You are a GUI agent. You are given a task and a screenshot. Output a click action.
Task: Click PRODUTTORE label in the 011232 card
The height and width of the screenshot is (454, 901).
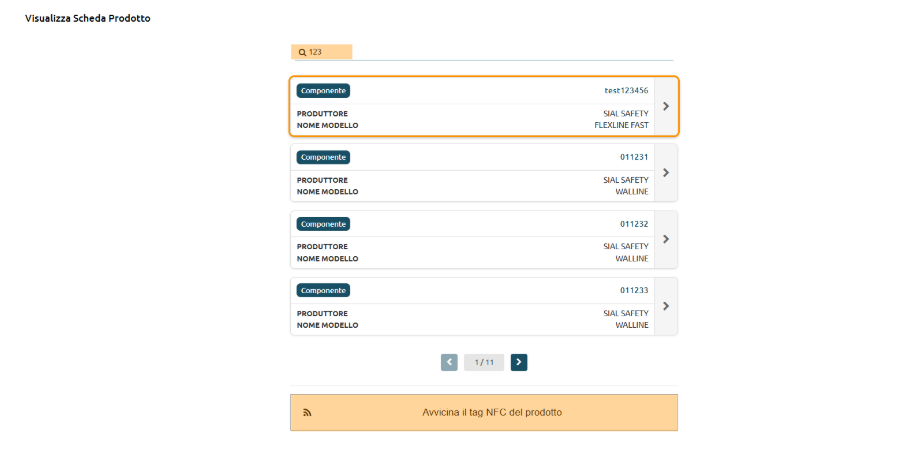pos(322,247)
